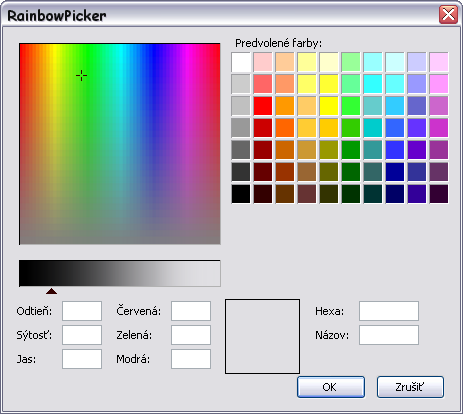The image size is (463, 414).
Task: Choose the pale pink swatch in the top row
Action: pyautogui.click(x=263, y=62)
